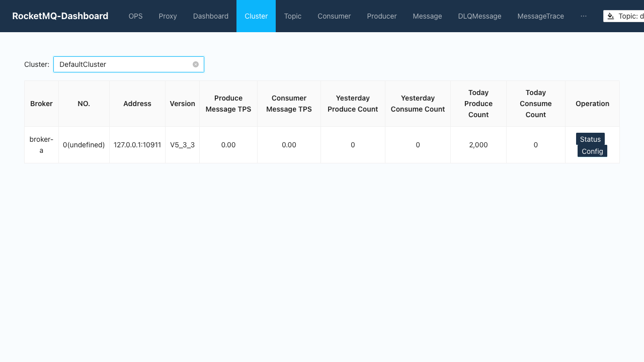
Task: Click the version value V5_3_3
Action: 182,145
